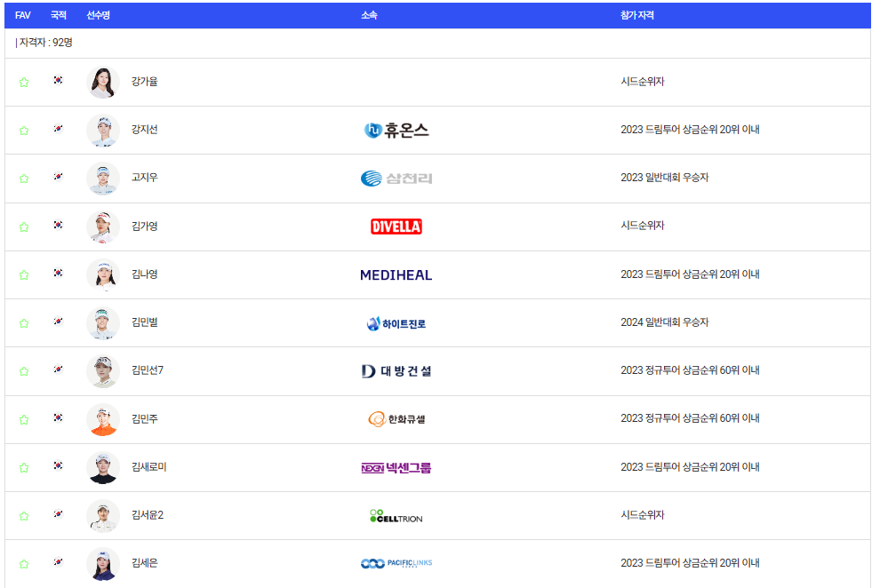
Task: Open profile photo of 강가율
Action: 103,83
